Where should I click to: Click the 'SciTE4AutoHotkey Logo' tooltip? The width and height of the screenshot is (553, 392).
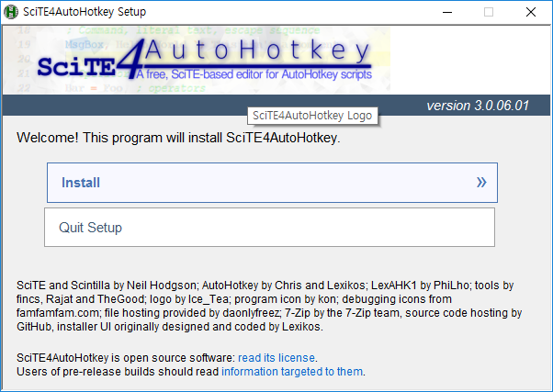(312, 116)
